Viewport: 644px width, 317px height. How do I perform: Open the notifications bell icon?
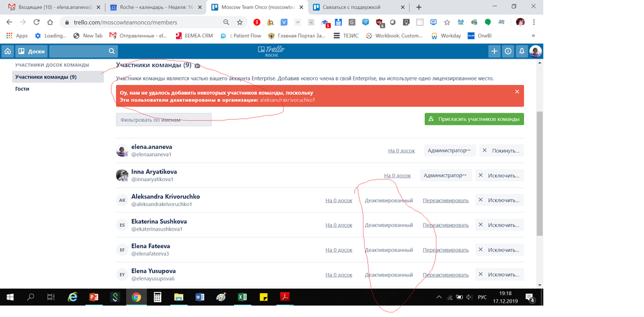pos(522,52)
